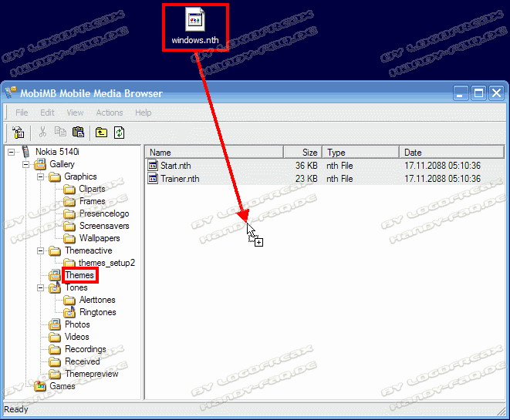Screen dimensions: 510x420
Task: Collapse the Gallery tree node
Action: [x=26, y=164]
